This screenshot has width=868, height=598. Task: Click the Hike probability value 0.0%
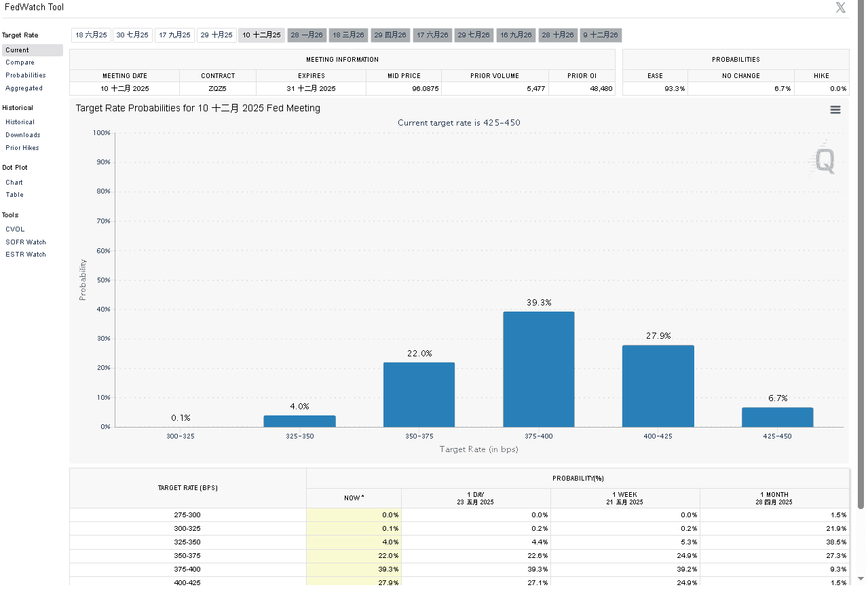837,89
